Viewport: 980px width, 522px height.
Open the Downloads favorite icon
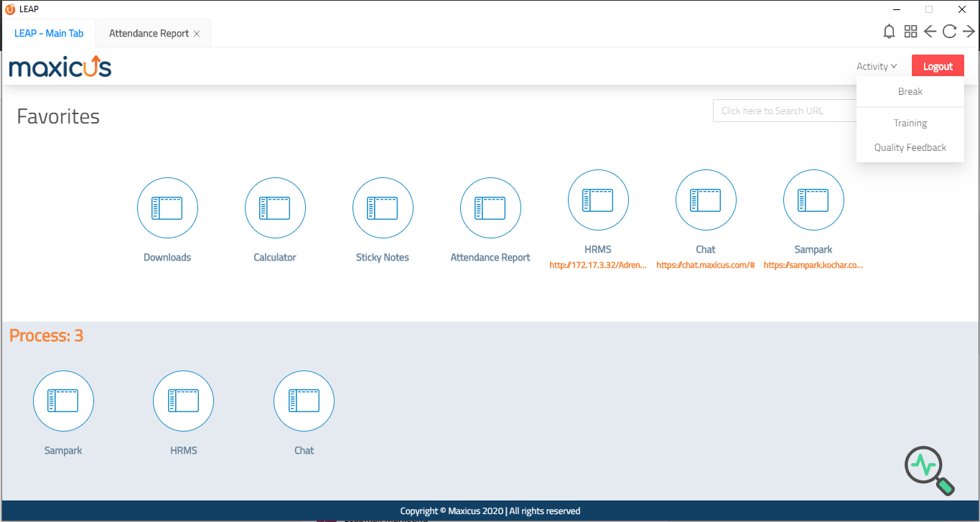(x=167, y=208)
